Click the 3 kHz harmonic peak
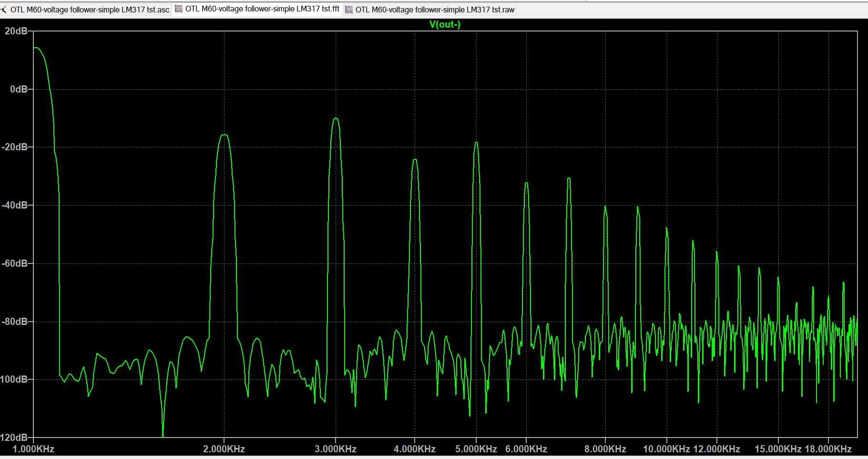Image resolution: width=868 pixels, height=459 pixels. coord(336,119)
